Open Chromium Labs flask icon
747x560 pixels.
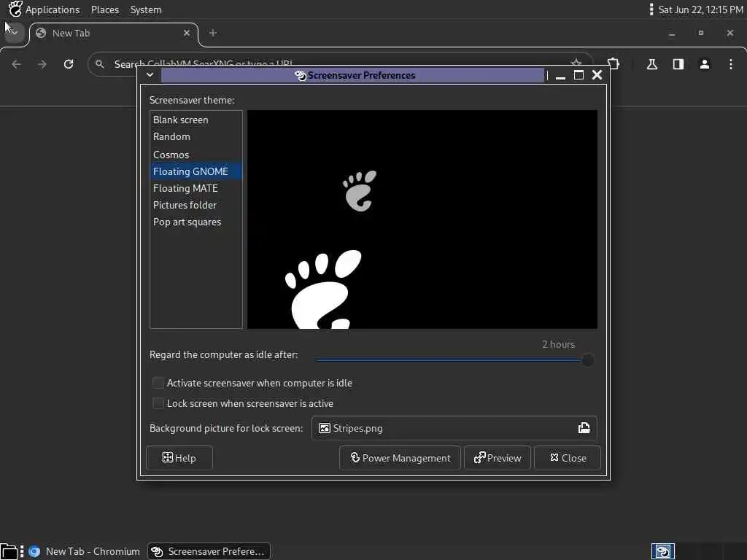652,64
